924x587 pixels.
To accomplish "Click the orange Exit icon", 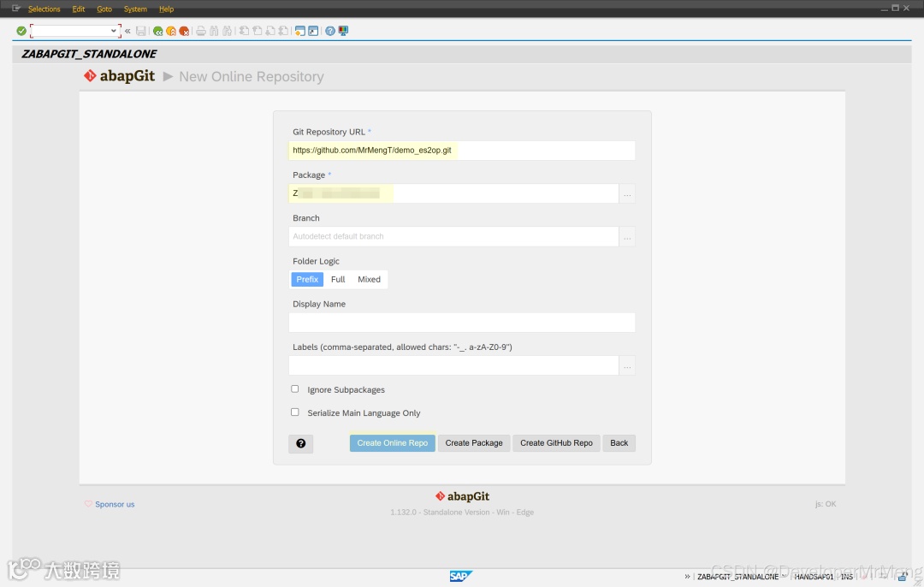I will 171,31.
